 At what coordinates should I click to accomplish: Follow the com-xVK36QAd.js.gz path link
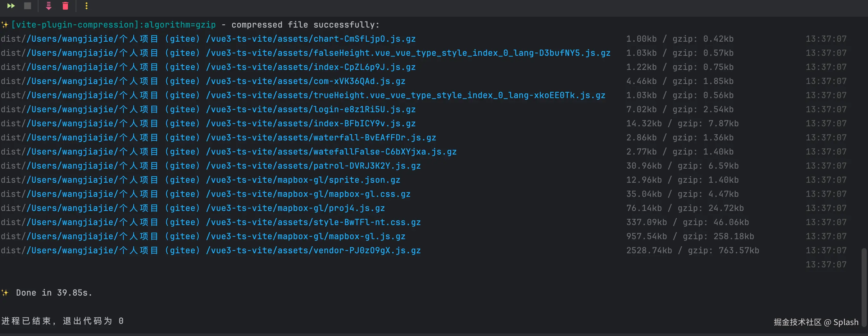coord(216,81)
